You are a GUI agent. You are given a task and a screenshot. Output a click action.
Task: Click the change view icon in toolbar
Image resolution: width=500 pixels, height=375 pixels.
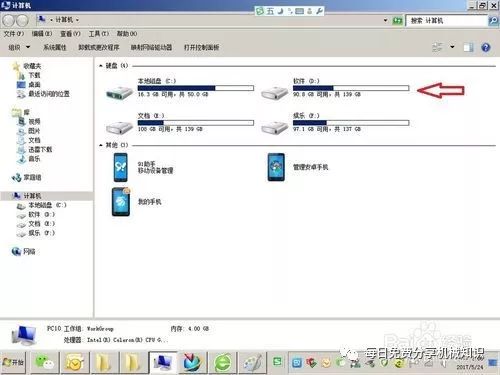[x=437, y=47]
